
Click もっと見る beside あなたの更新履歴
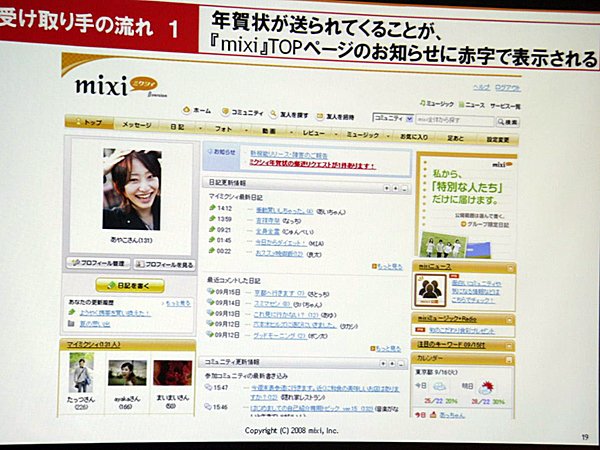(x=178, y=303)
